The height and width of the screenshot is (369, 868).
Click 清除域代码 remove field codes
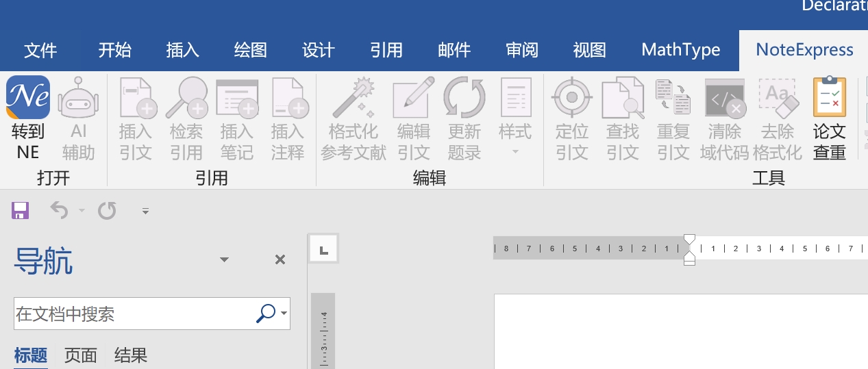725,118
